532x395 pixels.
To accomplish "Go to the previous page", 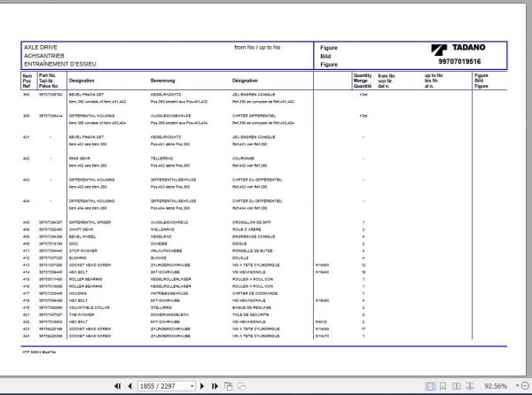I will (129, 386).
